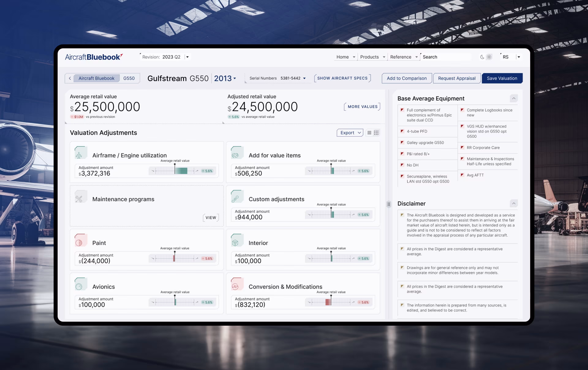Click Avionics adjustment amount $100,000

click(x=92, y=305)
